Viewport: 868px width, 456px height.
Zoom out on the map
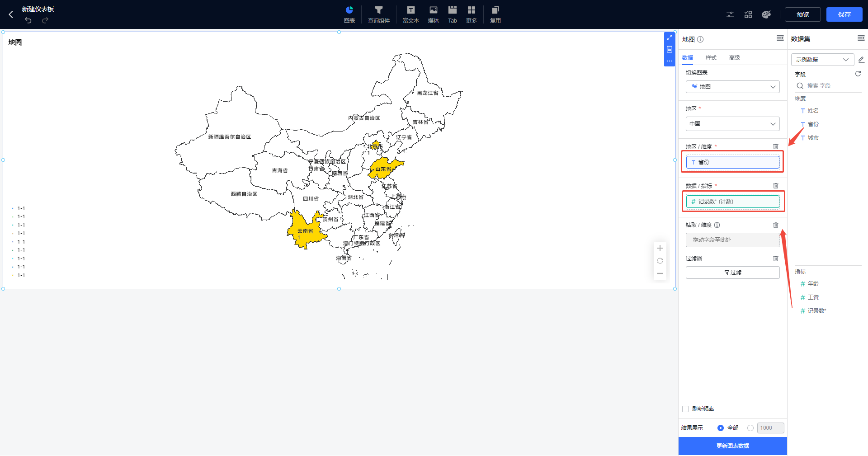660,273
